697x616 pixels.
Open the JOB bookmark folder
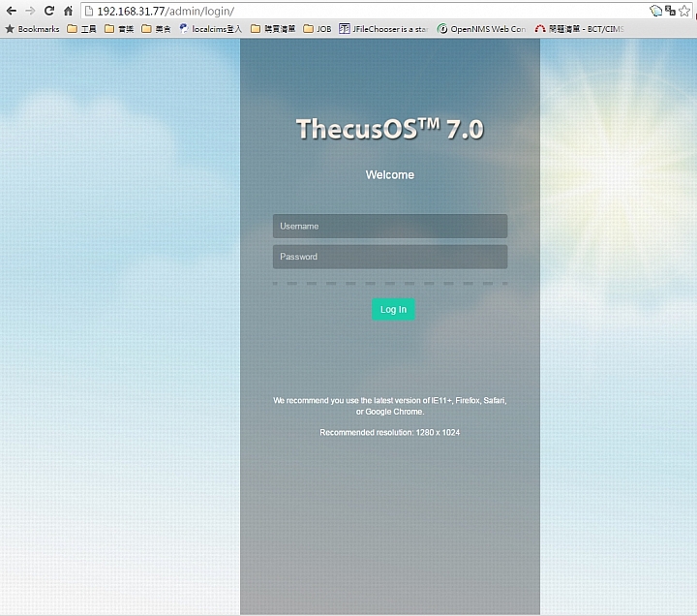(318, 29)
